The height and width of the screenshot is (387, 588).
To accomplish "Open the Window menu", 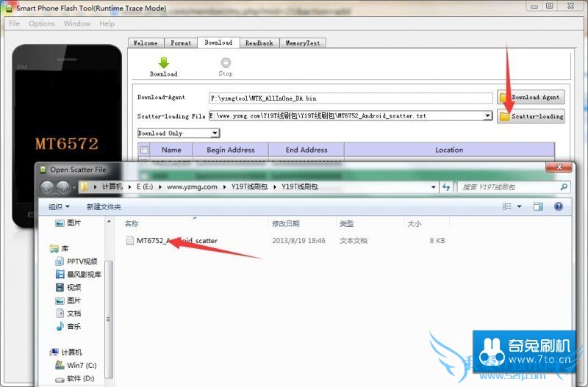I will coord(77,23).
